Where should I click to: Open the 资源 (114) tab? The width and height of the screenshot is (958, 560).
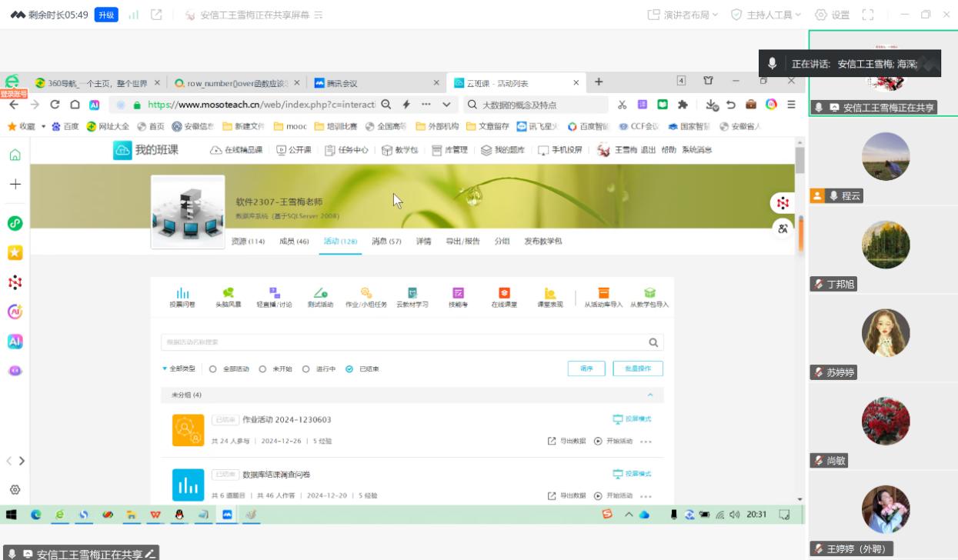pyautogui.click(x=248, y=242)
